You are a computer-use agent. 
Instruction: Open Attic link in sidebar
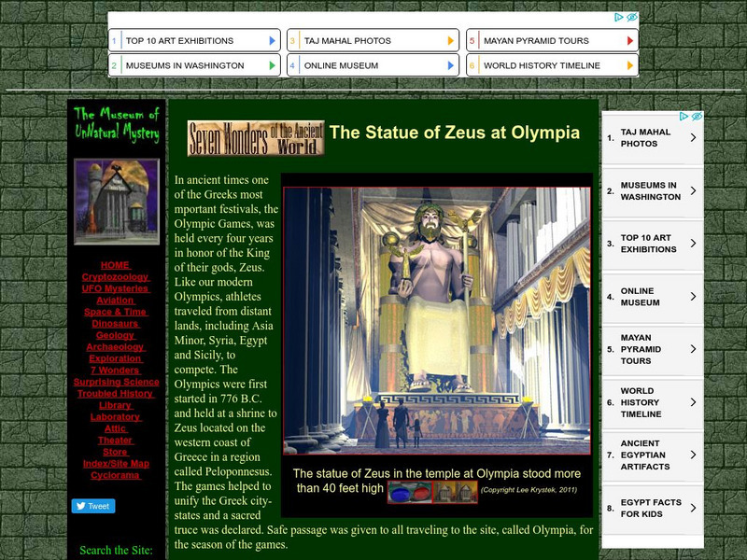[115, 428]
